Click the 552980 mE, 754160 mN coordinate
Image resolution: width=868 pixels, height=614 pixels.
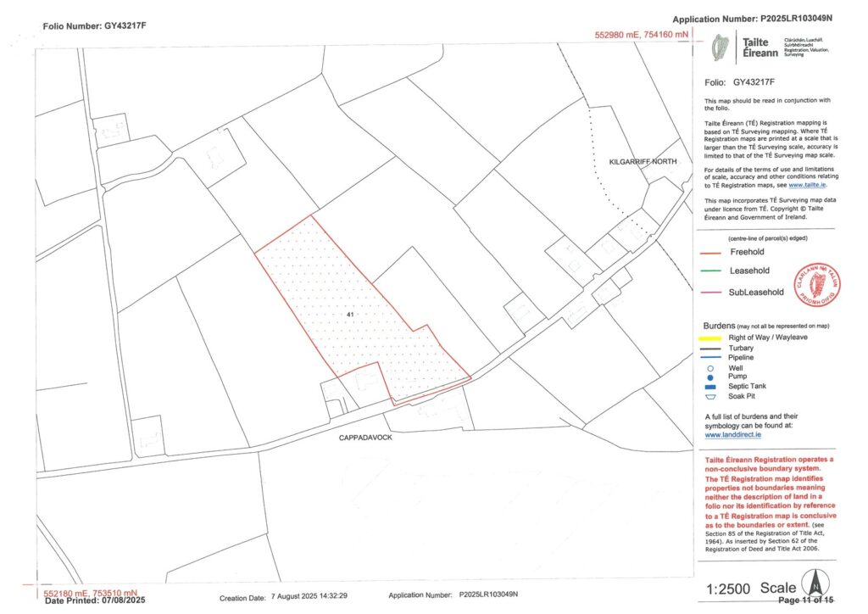pyautogui.click(x=642, y=34)
